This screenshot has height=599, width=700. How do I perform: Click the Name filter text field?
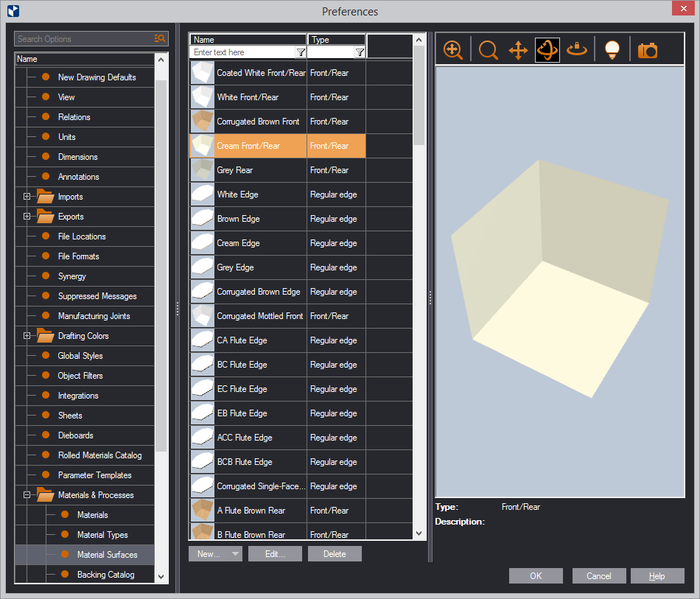(x=243, y=52)
